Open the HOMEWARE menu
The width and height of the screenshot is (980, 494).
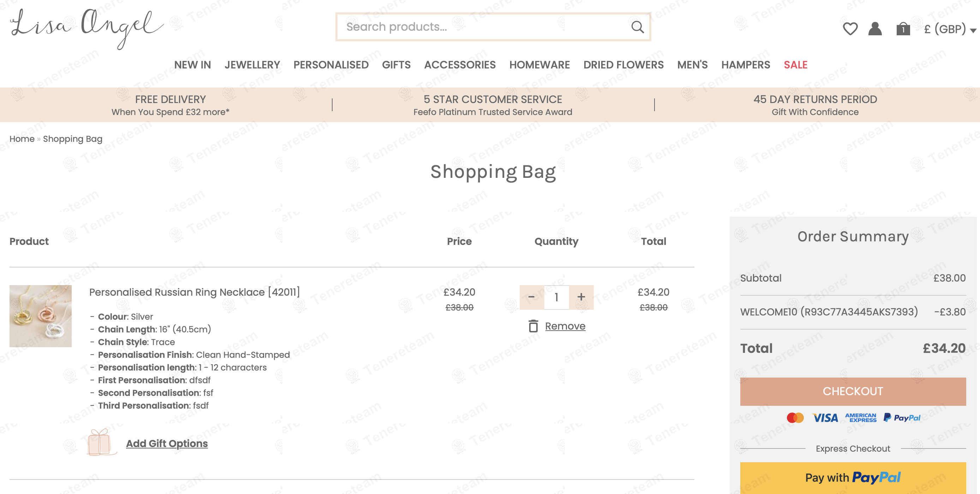[539, 65]
